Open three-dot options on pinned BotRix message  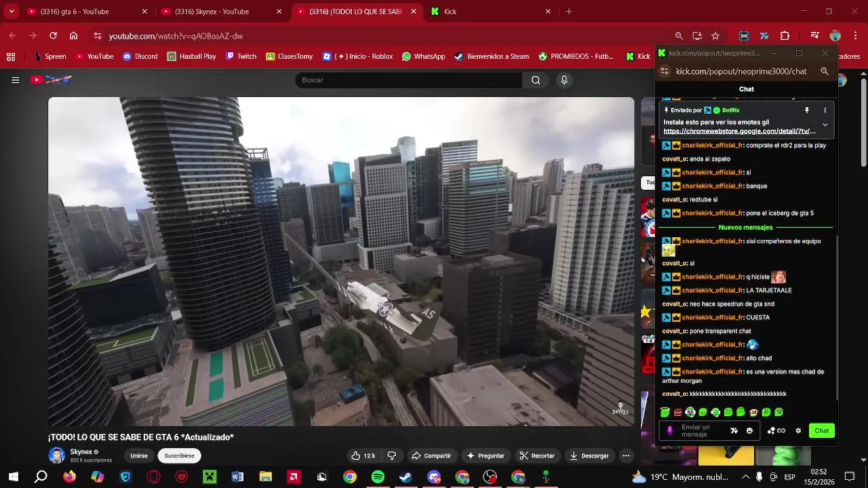(x=825, y=110)
